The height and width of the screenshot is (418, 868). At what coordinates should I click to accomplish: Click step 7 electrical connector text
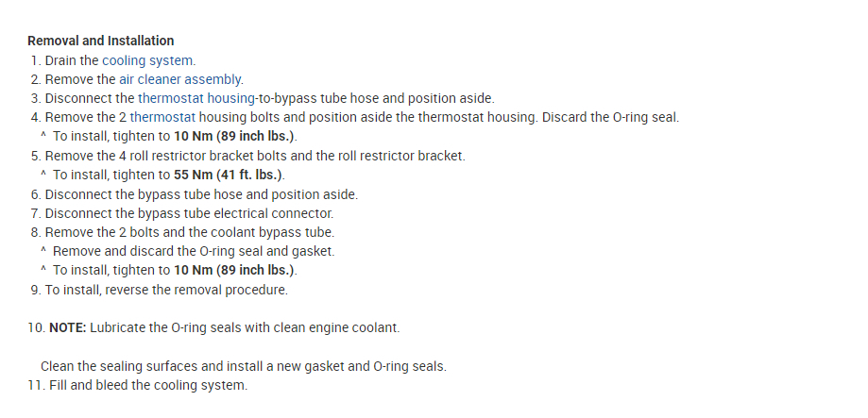tap(189, 213)
